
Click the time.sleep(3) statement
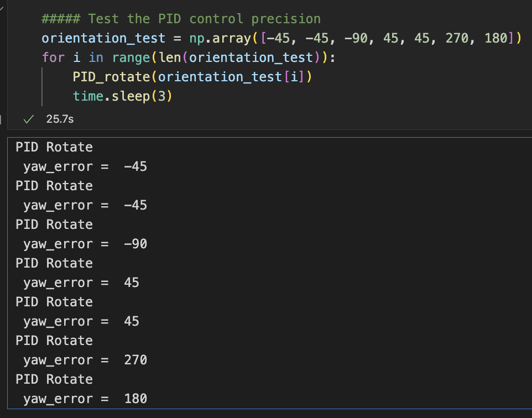pyautogui.click(x=122, y=96)
